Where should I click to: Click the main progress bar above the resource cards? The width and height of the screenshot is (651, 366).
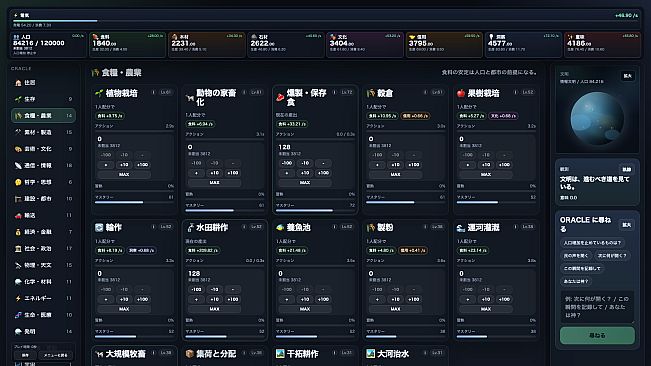tap(326, 20)
